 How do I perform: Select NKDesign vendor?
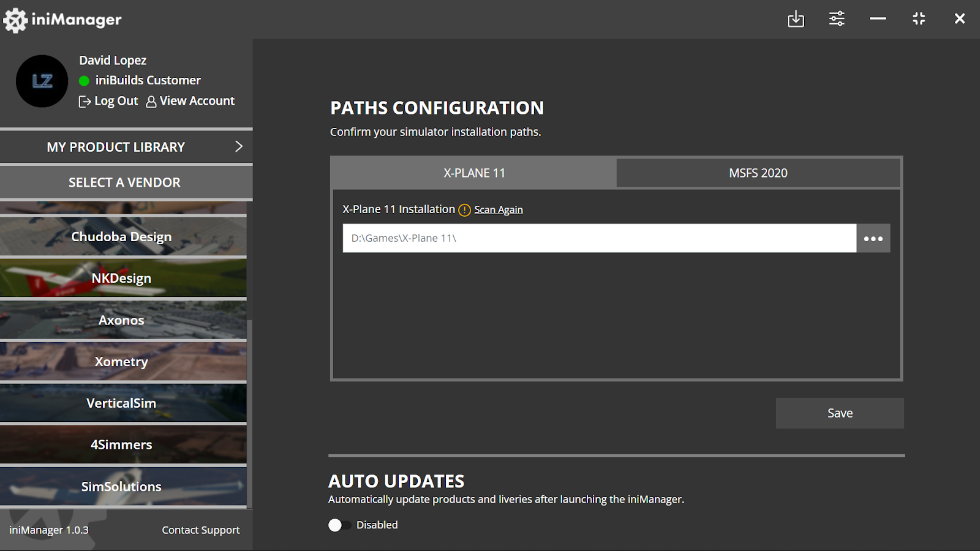123,278
